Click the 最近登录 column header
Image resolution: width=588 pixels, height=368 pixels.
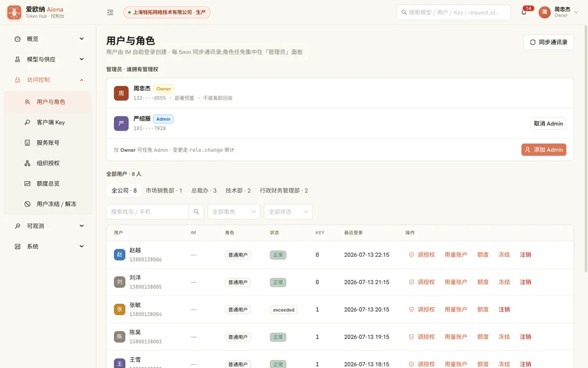pos(353,233)
